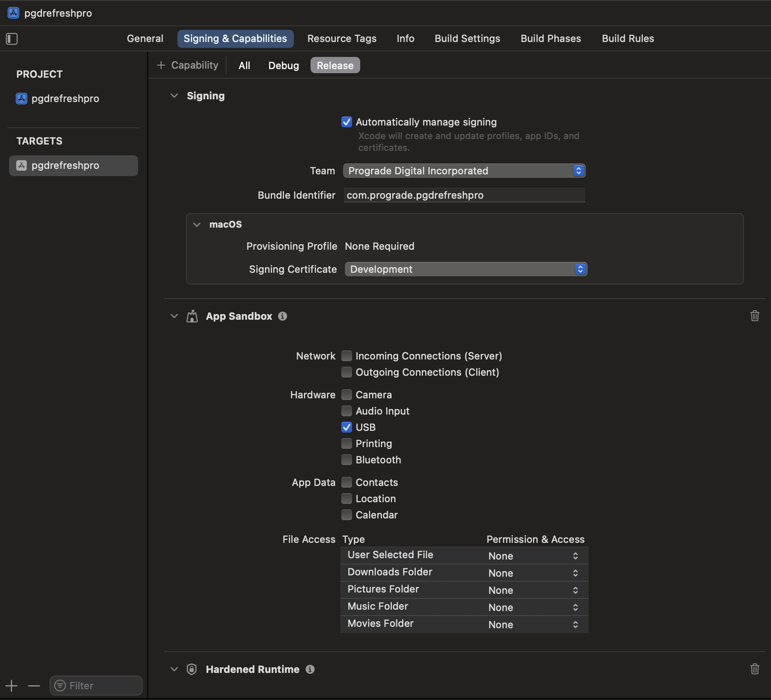Add a new Capability
771x700 pixels.
(x=188, y=65)
